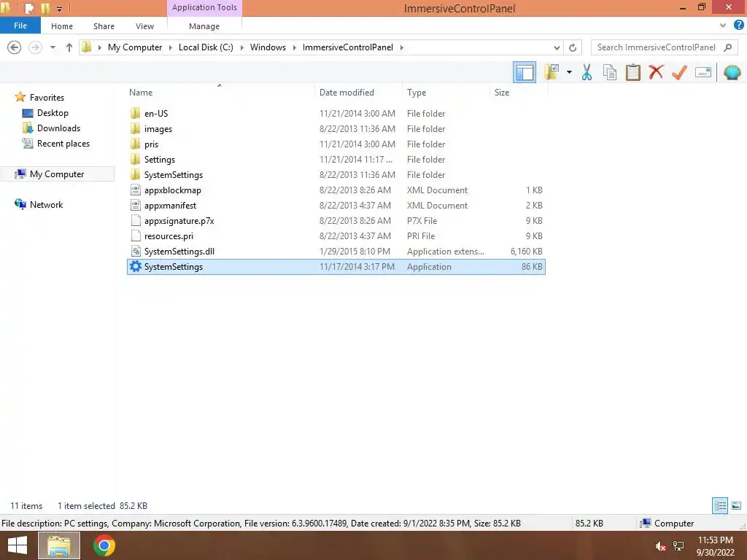
Task: Click the SystemSettings application gear icon
Action: [135, 266]
